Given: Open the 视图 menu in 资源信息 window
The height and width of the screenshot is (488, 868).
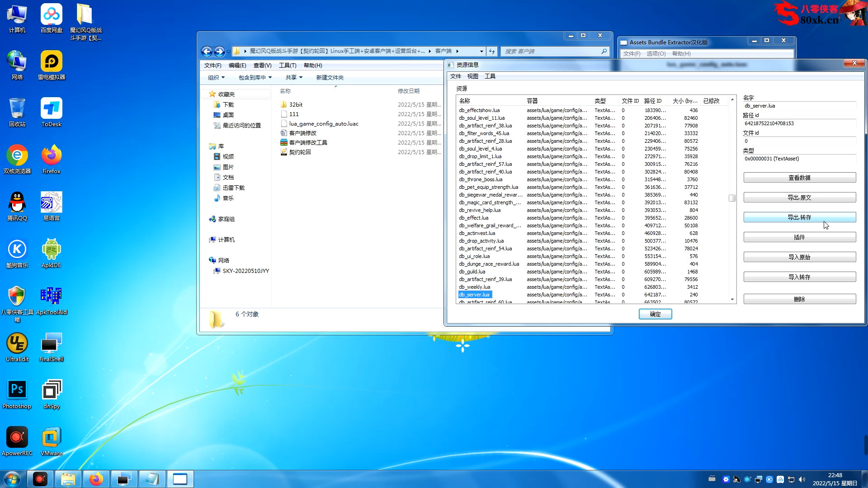Looking at the screenshot, I should pyautogui.click(x=473, y=76).
